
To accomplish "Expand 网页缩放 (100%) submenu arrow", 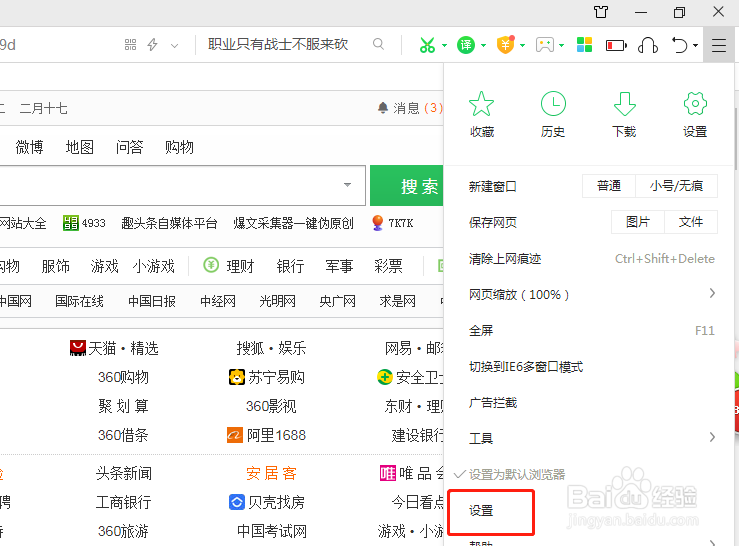I will pos(712,293).
